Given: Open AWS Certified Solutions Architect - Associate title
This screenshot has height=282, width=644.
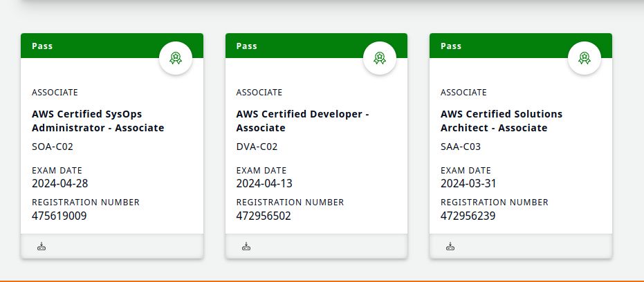Looking at the screenshot, I should pyautogui.click(x=502, y=121).
